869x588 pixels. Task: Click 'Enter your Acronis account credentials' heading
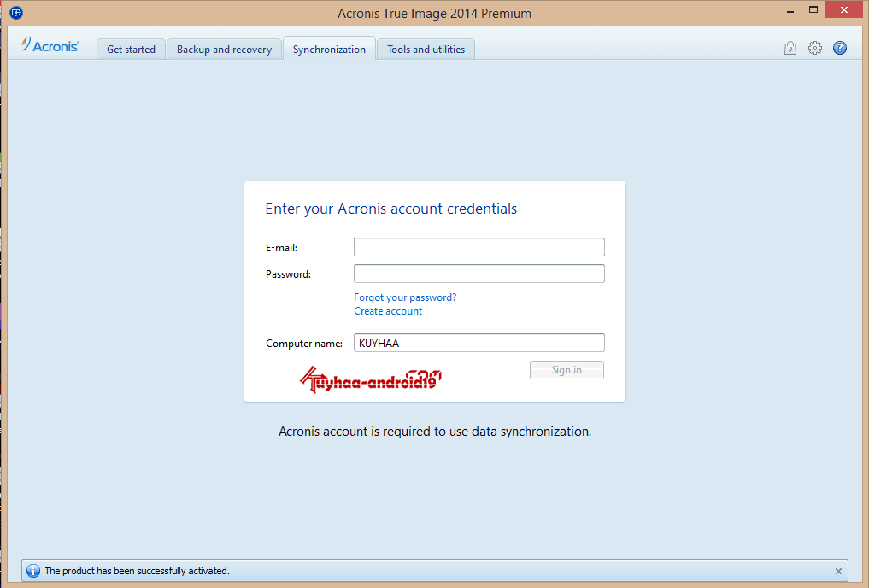tap(390, 209)
